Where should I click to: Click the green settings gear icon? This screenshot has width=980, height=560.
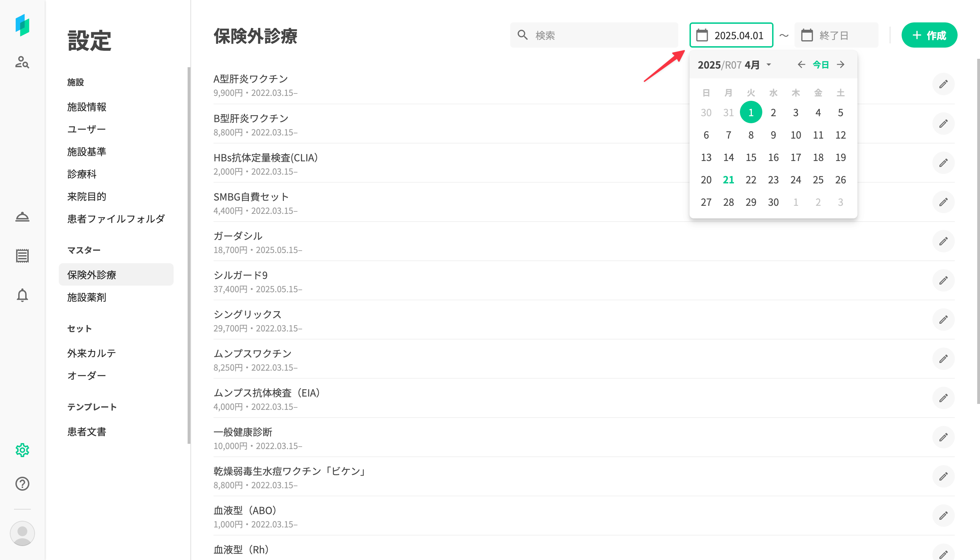point(22,450)
